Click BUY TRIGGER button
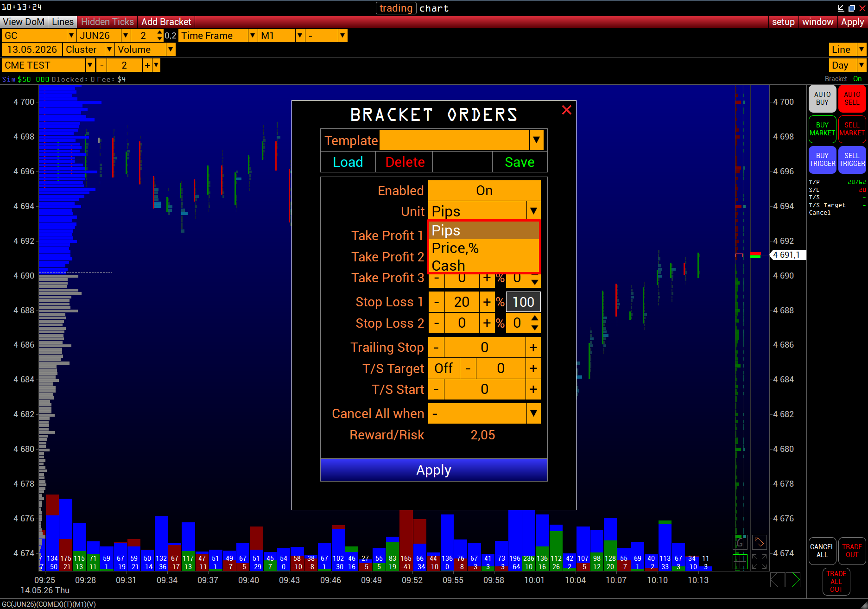 point(822,159)
